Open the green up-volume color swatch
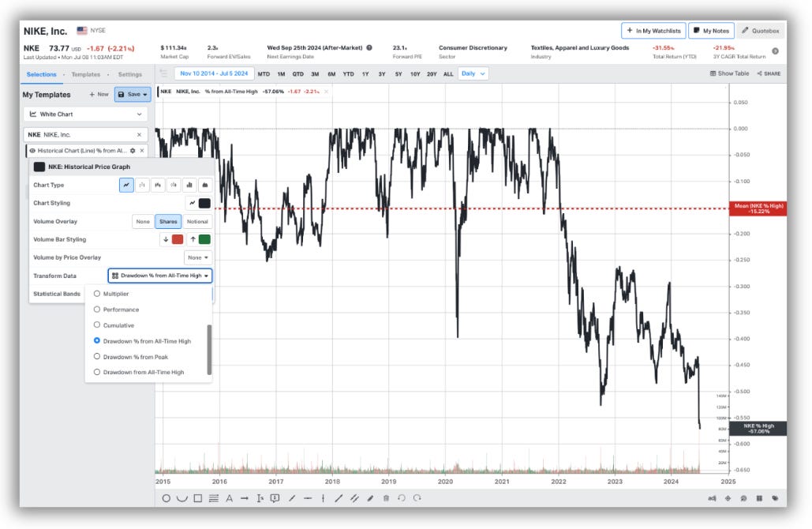Viewport: 812px width, 529px height. pyautogui.click(x=204, y=239)
